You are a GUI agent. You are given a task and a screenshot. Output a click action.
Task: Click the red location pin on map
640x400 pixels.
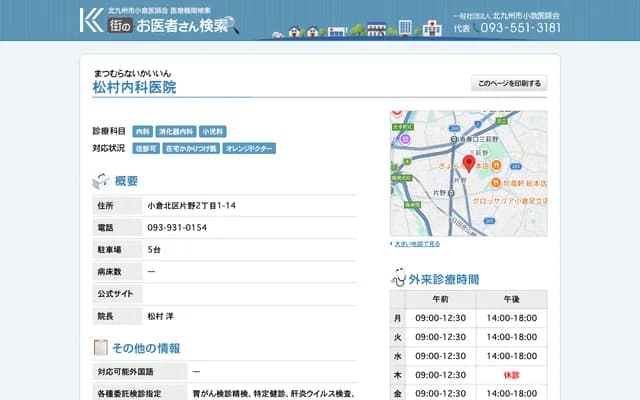point(469,164)
